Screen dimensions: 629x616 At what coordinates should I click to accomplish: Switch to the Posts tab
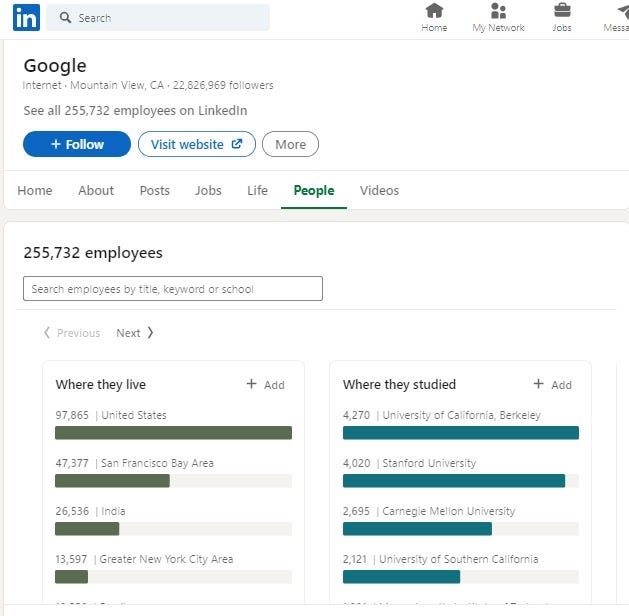(154, 190)
